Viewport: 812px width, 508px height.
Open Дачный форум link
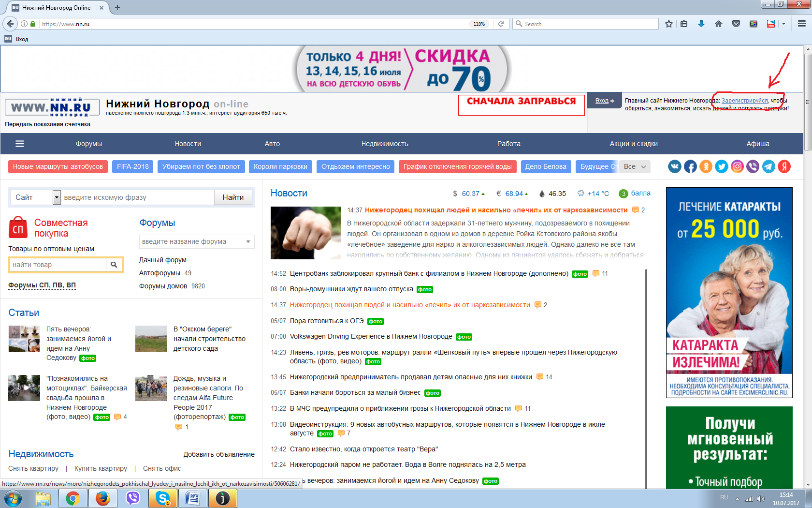pos(163,260)
